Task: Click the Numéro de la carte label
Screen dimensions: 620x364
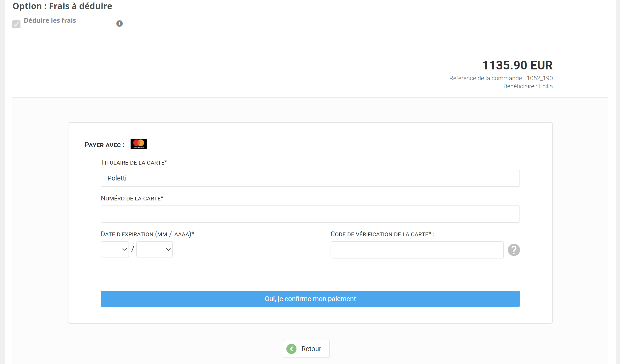Action: (x=132, y=198)
